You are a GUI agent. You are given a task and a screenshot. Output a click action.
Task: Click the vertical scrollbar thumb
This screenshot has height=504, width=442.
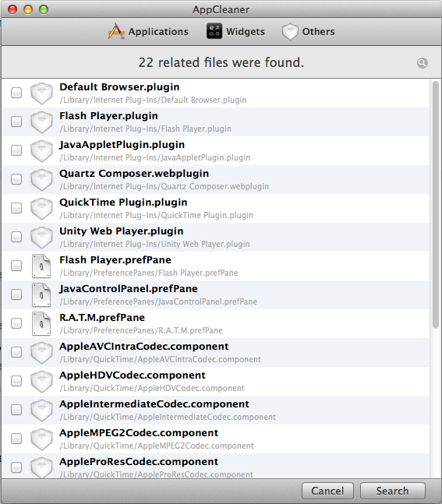(x=436, y=204)
